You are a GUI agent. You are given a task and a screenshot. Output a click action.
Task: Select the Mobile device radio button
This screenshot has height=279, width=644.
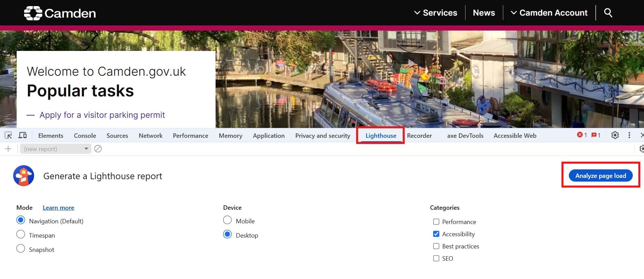click(x=227, y=220)
